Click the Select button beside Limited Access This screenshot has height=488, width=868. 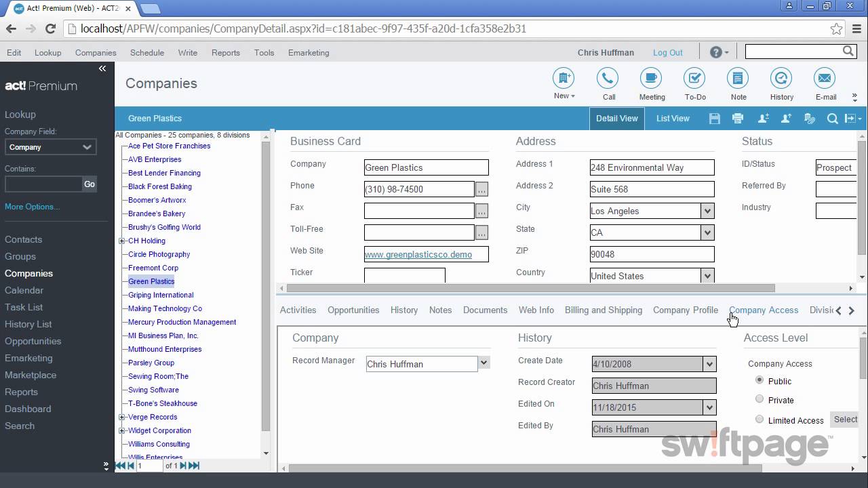(x=845, y=420)
